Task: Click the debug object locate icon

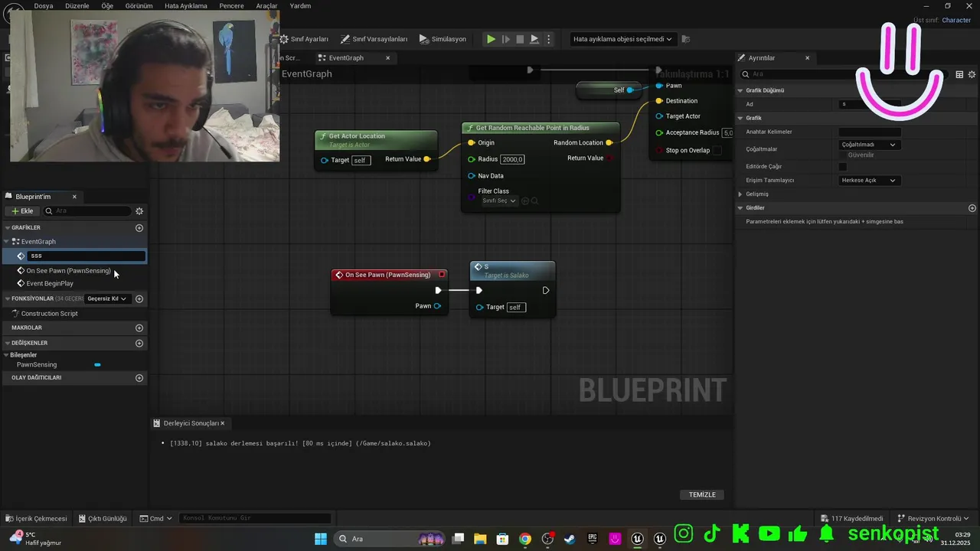Action: 686,39
